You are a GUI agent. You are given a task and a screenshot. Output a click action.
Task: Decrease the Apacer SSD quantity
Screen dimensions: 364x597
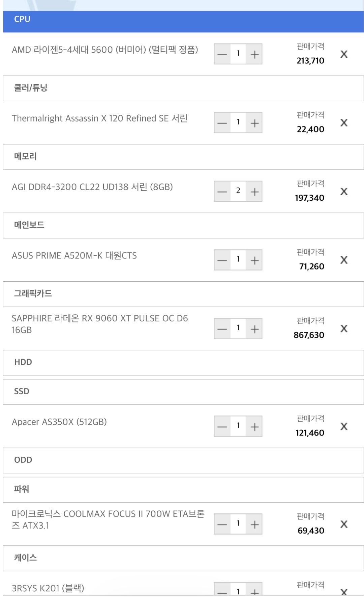pyautogui.click(x=222, y=427)
